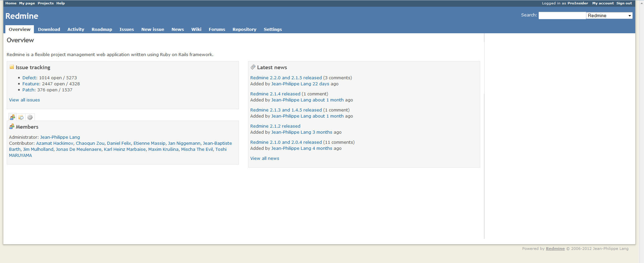The height and width of the screenshot is (263, 644).
Task: Switch to the comments tab icon
Action: point(21,117)
